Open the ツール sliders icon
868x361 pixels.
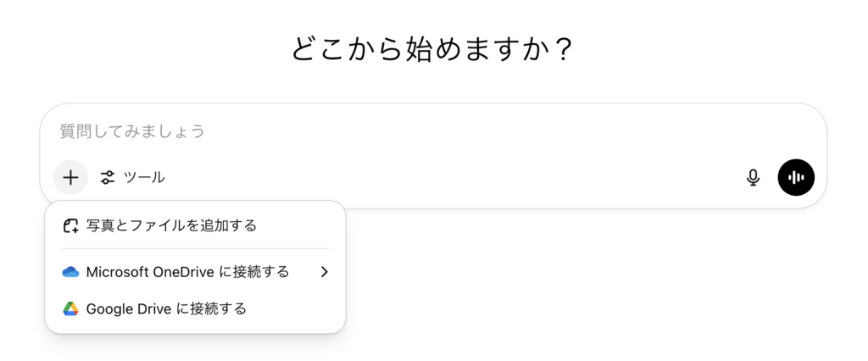[x=108, y=178]
